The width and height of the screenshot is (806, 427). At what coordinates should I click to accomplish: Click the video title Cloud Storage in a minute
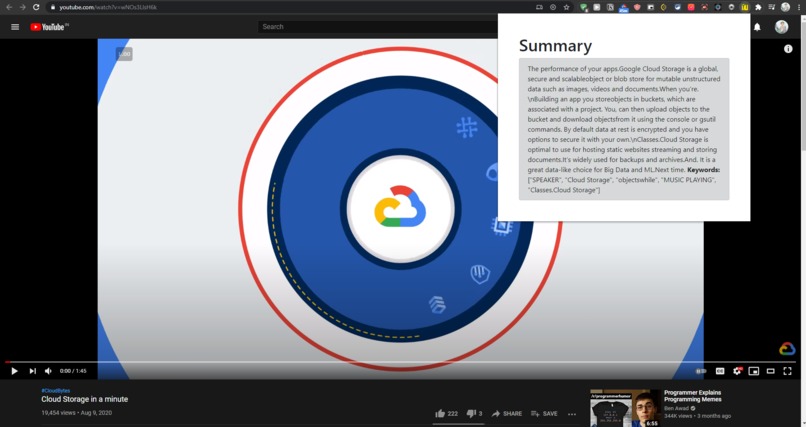pos(85,399)
